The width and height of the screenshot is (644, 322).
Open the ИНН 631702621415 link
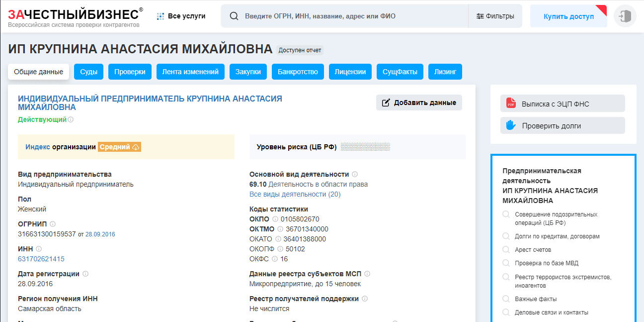[41, 258]
